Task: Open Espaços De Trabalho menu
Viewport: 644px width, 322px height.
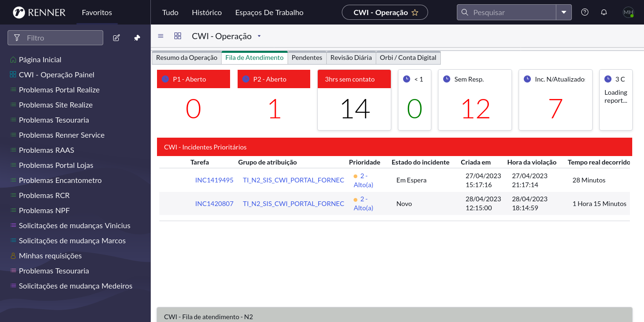Action: tap(269, 13)
